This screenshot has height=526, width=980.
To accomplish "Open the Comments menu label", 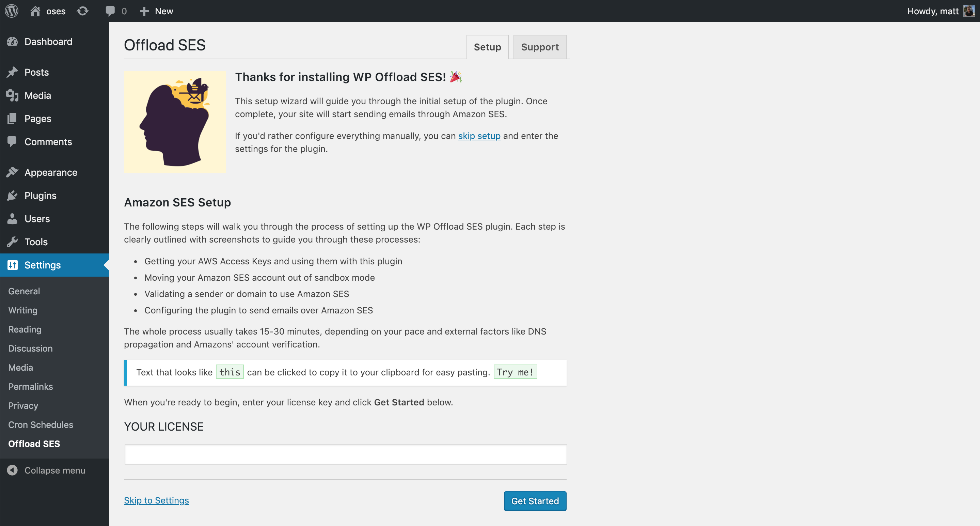I will tap(48, 142).
